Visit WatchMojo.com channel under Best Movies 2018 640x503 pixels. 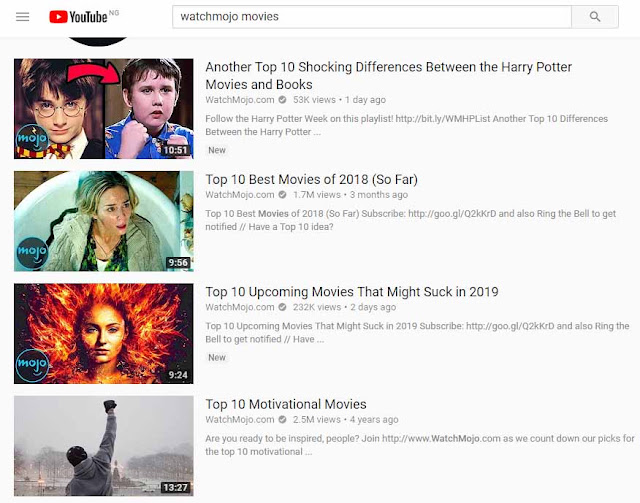tap(240, 195)
